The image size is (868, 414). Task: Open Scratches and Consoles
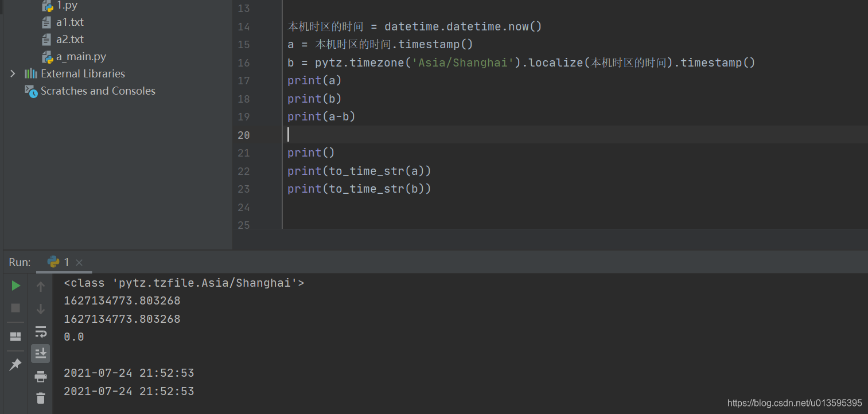pyautogui.click(x=98, y=91)
